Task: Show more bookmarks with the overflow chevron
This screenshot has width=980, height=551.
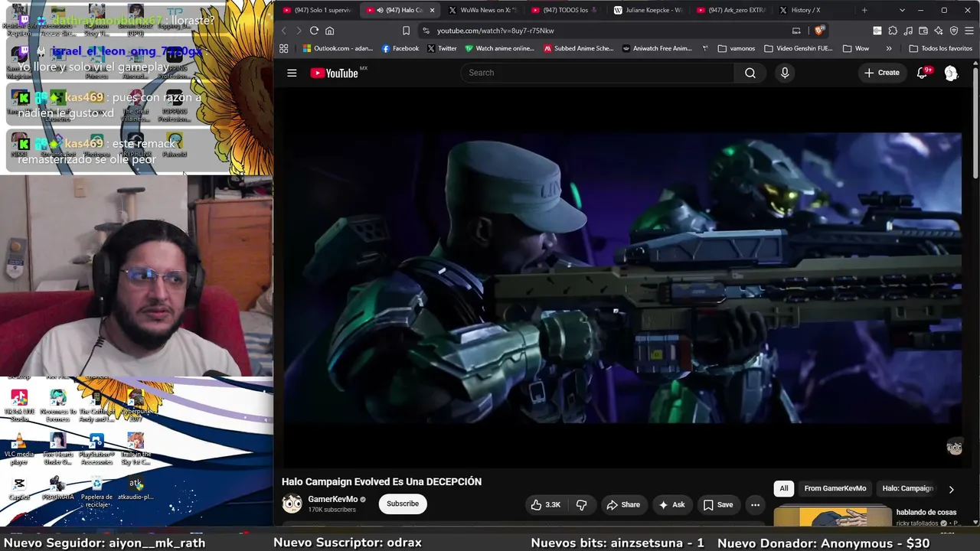Action: tap(889, 48)
